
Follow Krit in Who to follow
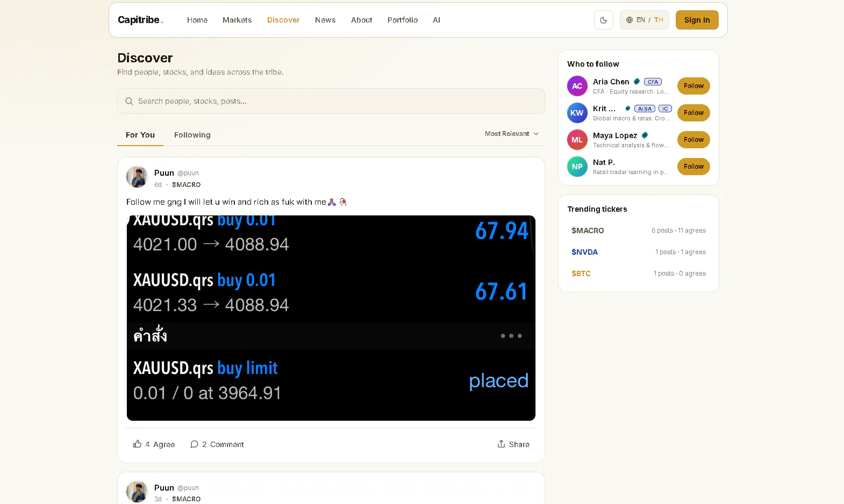(x=693, y=113)
